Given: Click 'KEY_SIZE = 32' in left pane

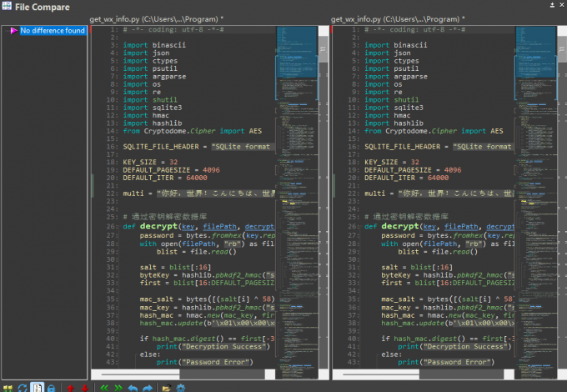Looking at the screenshot, I should click(150, 162).
